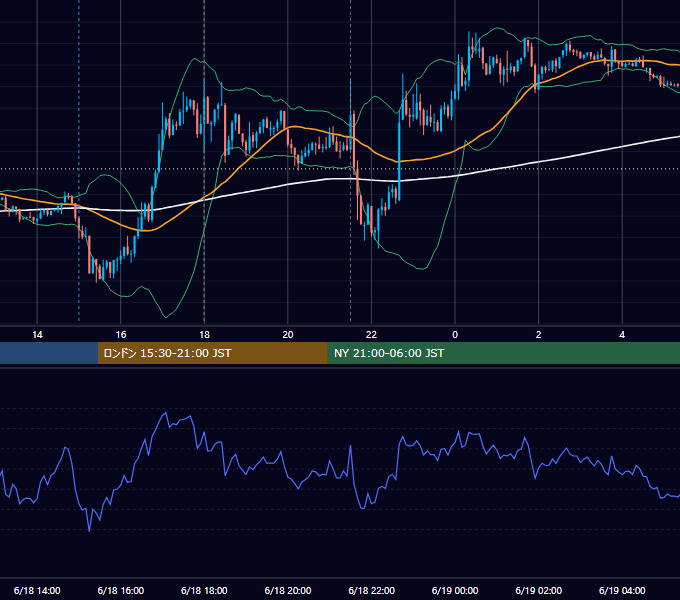The image size is (680, 600).
Task: Click the 2 hour axis label
Action: pos(539,335)
